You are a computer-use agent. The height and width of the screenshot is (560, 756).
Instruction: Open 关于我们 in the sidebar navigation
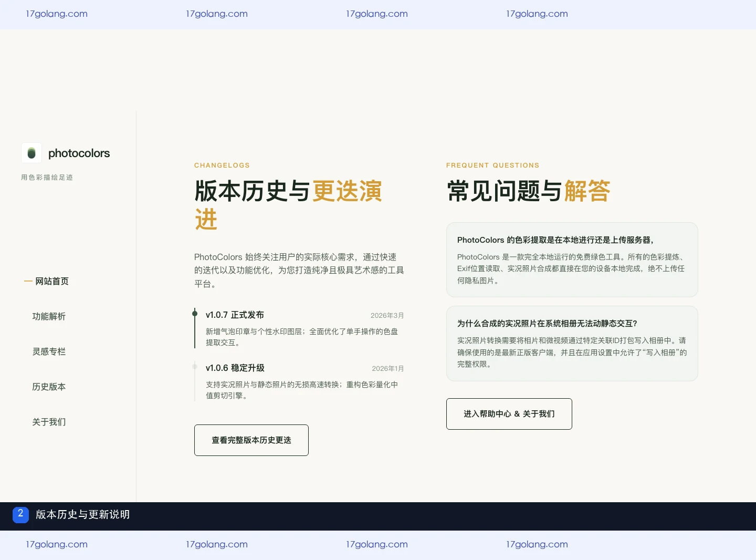[49, 422]
